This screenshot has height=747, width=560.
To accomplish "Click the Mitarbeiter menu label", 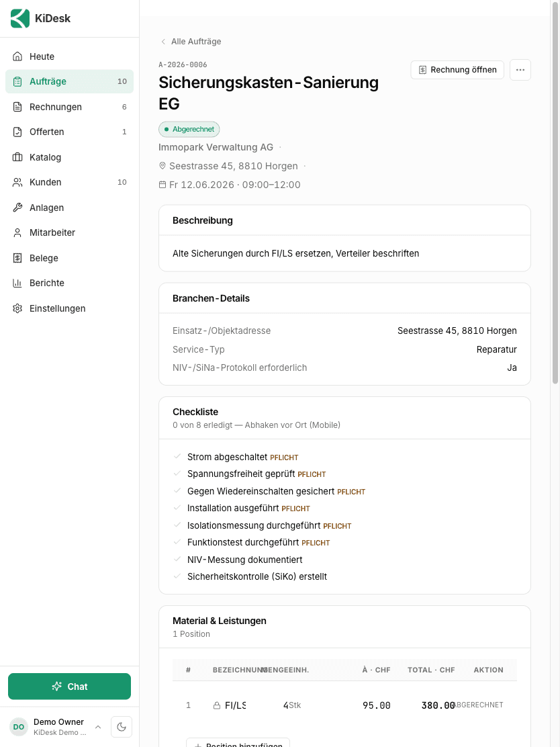I will [52, 232].
